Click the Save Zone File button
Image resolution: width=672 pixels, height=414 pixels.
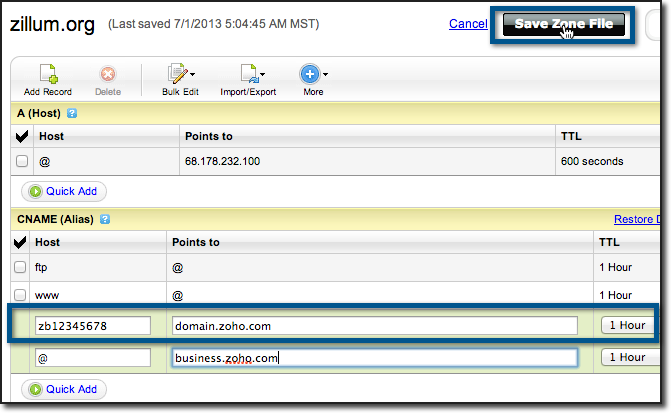(564, 24)
